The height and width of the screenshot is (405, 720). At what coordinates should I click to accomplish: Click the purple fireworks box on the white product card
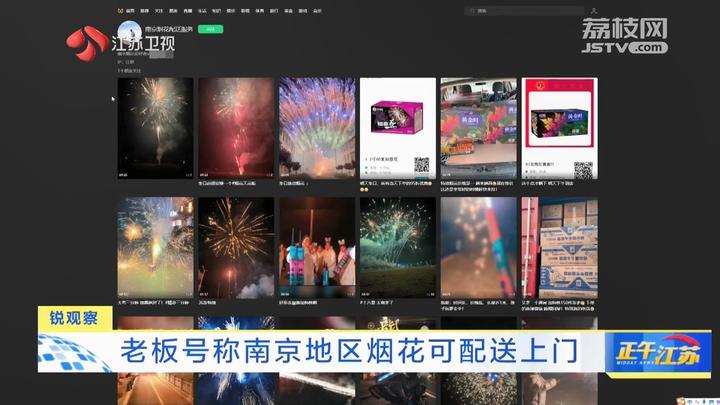pos(397,118)
